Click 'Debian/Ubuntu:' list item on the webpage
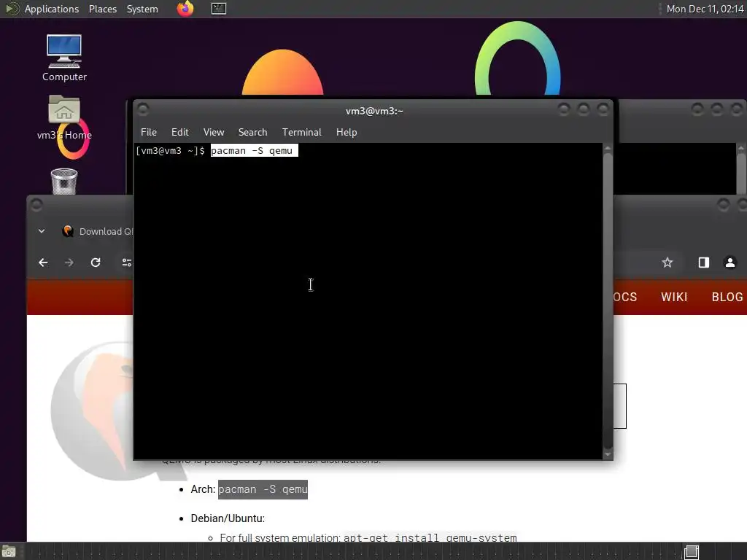This screenshot has height=560, width=747. tap(228, 518)
